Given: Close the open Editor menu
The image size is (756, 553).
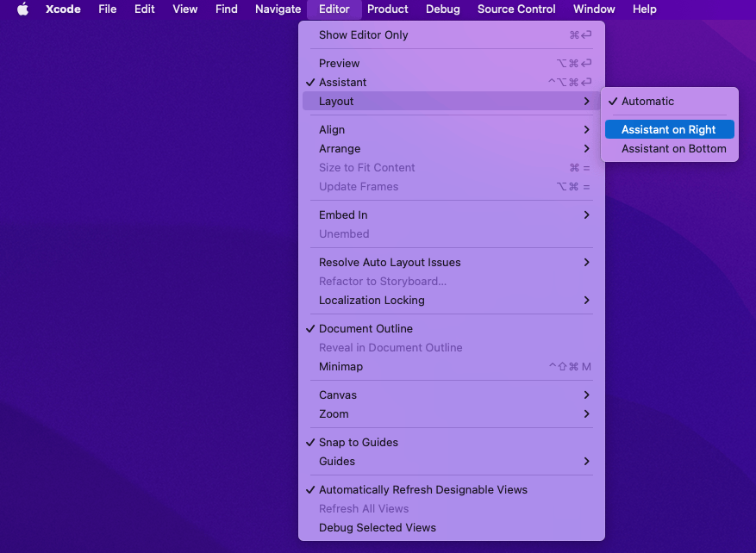Looking at the screenshot, I should 334,9.
